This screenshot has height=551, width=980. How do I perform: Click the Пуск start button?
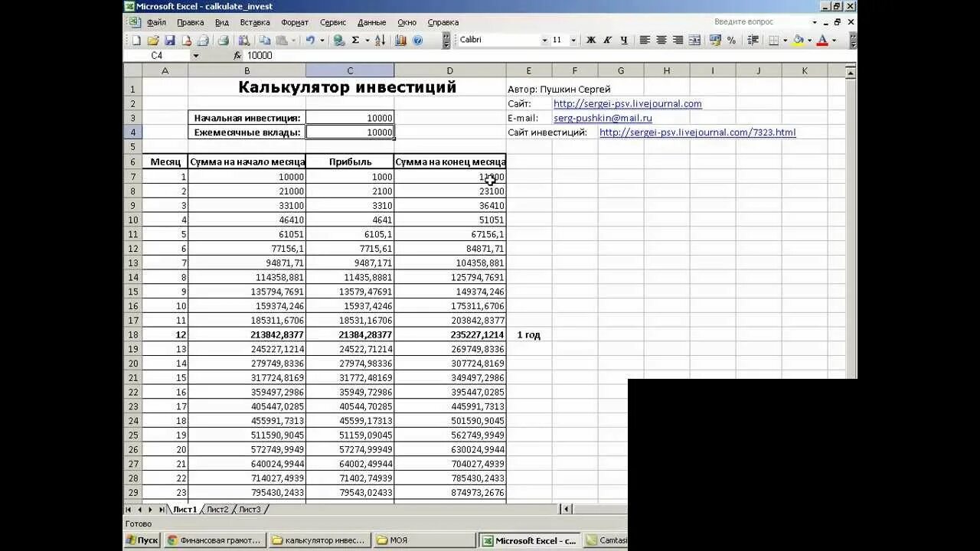(142, 540)
